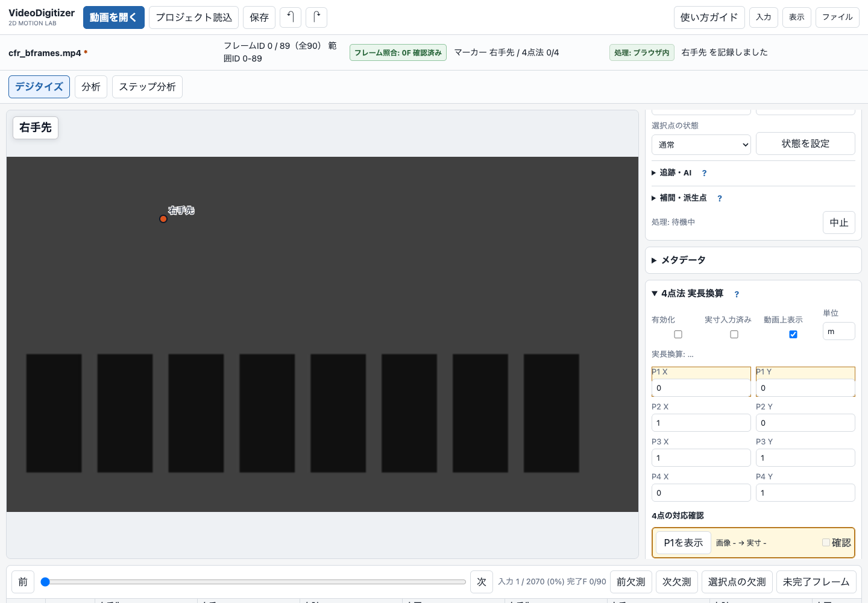This screenshot has height=603, width=868.
Task: Jump to 前欠測 frame
Action: coord(631,582)
